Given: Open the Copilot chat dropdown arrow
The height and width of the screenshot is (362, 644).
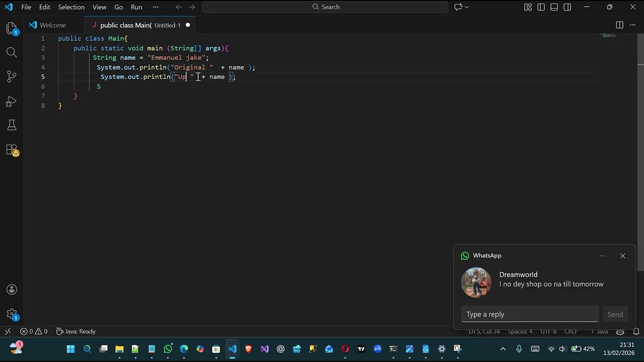Looking at the screenshot, I should click(467, 7).
